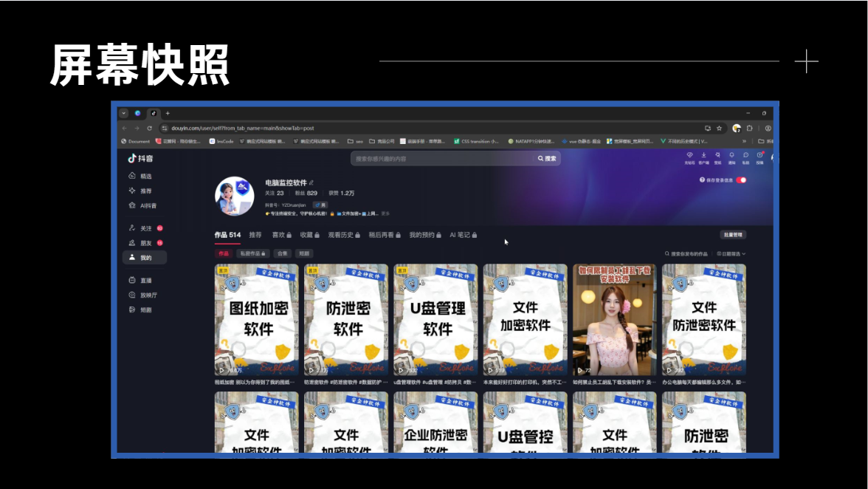Click the browser back arrow
Image resolution: width=868 pixels, height=489 pixels.
pos(125,128)
